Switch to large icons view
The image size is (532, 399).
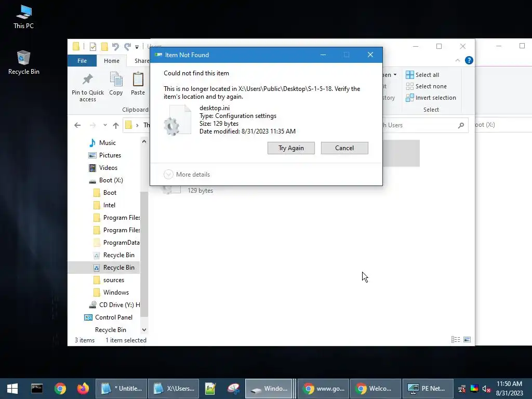point(467,340)
